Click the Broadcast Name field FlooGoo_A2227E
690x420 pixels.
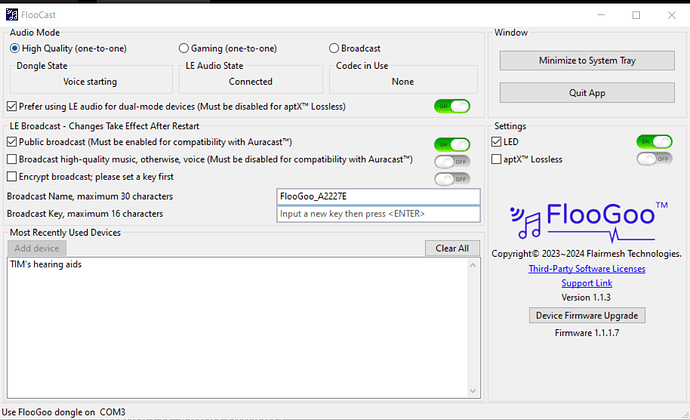pos(378,196)
